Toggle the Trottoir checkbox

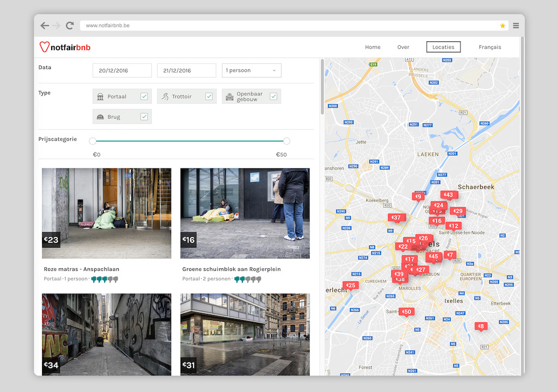tap(209, 97)
